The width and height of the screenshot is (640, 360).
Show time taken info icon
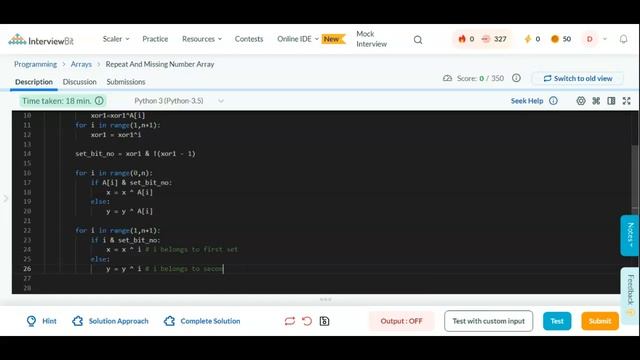(99, 100)
